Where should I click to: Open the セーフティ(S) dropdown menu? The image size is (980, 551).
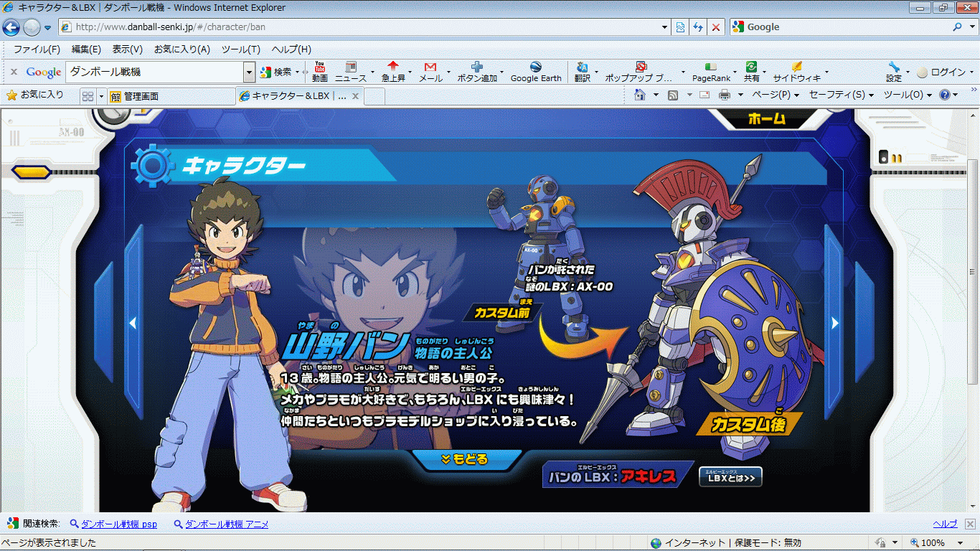tap(842, 95)
